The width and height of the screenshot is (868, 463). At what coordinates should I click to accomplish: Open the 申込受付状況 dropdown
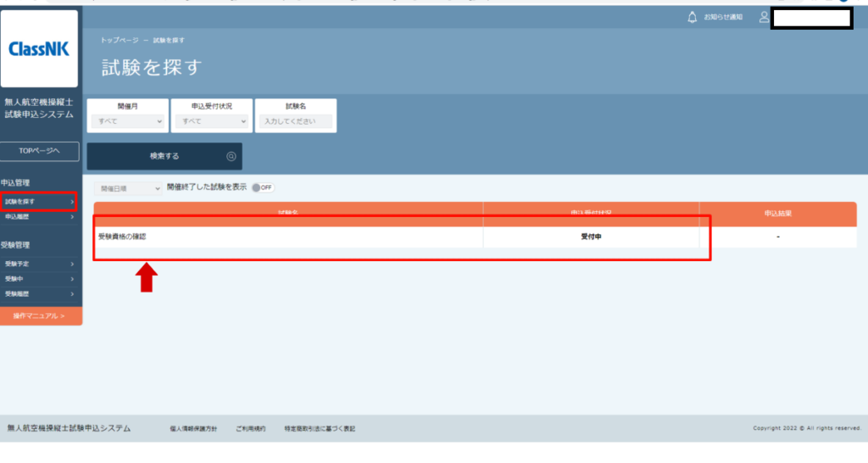212,121
